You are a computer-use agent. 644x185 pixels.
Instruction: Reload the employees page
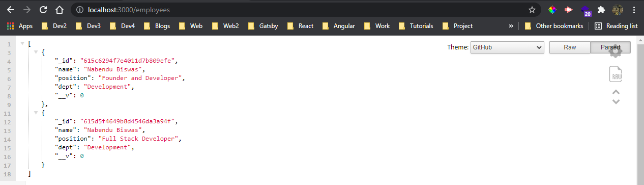tap(43, 10)
